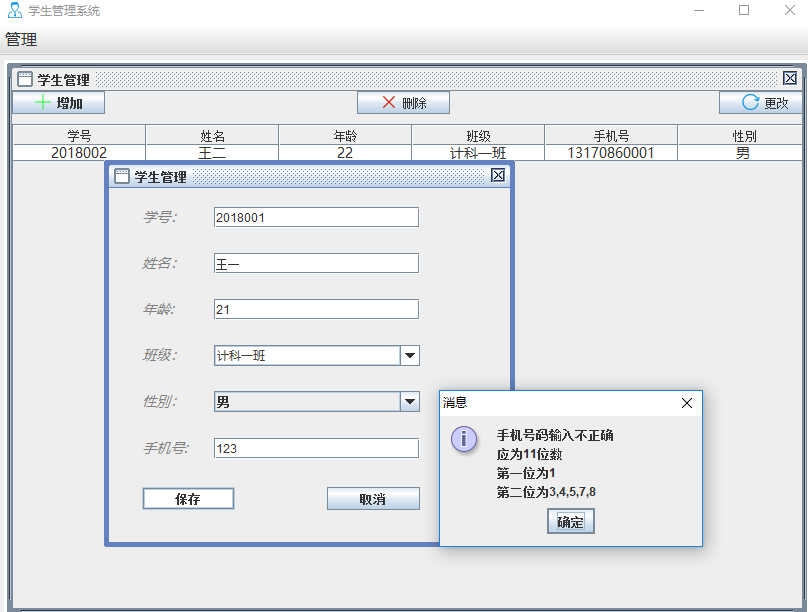Select table cell 13170860001

click(611, 153)
